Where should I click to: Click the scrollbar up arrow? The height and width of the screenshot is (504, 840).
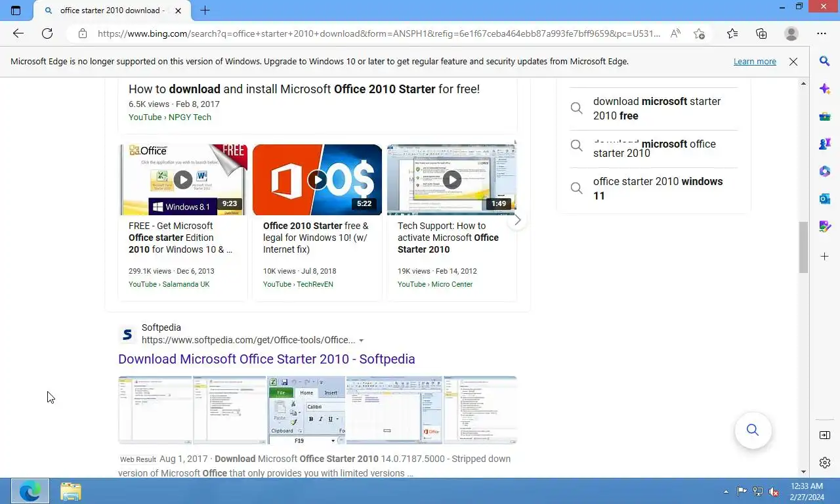coord(803,84)
